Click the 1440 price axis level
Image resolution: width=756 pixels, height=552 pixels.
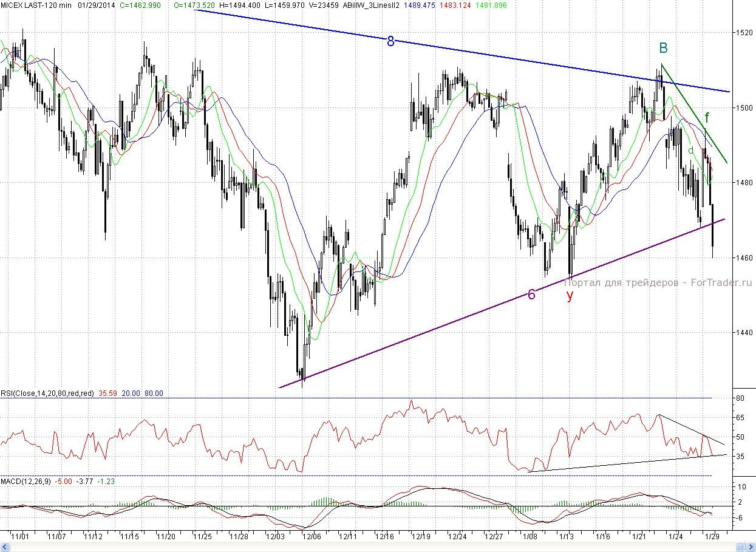coord(744,333)
